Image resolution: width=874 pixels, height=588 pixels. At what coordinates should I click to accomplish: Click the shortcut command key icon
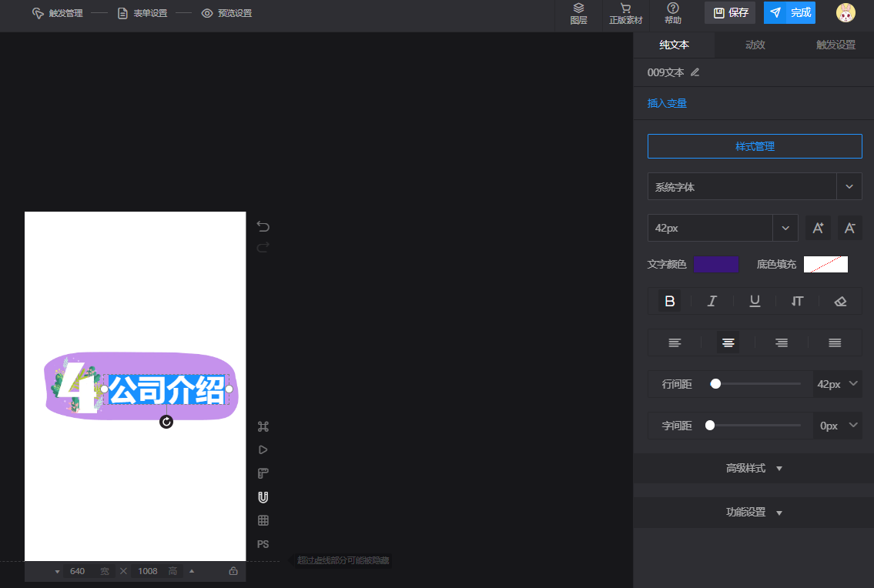click(263, 426)
